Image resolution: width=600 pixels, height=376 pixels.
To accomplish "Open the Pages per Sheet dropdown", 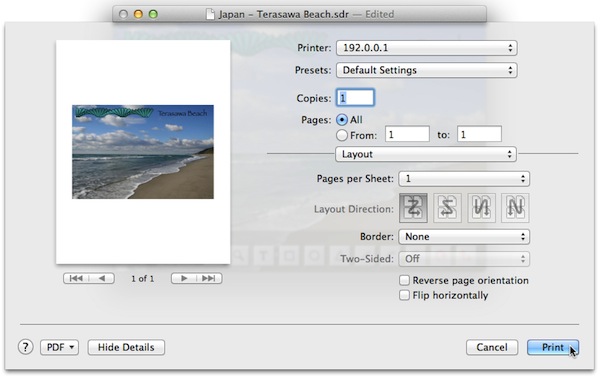I will pyautogui.click(x=464, y=179).
